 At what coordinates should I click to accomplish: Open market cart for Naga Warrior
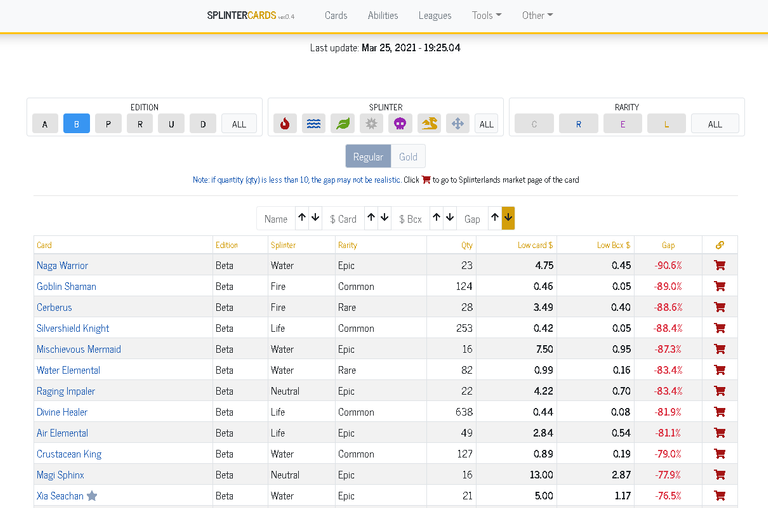pyautogui.click(x=720, y=265)
